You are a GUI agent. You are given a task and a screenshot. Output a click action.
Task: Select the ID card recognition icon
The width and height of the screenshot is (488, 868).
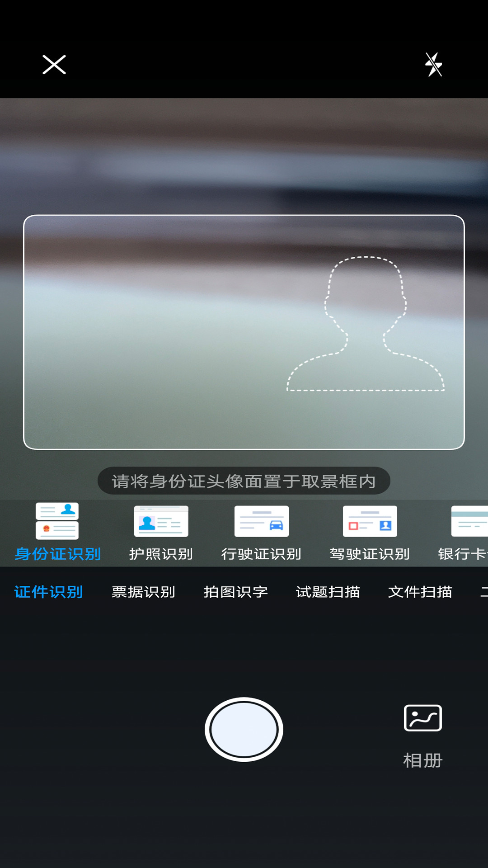click(57, 521)
